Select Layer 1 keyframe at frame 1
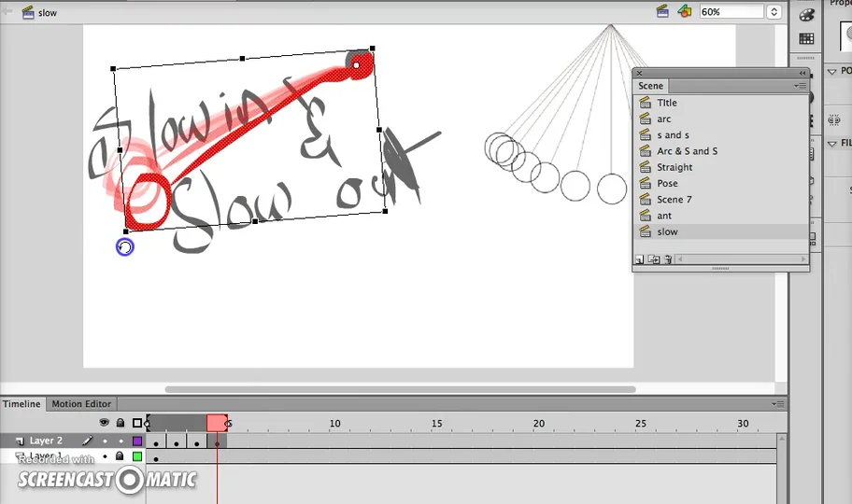852x504 pixels. [x=156, y=458]
